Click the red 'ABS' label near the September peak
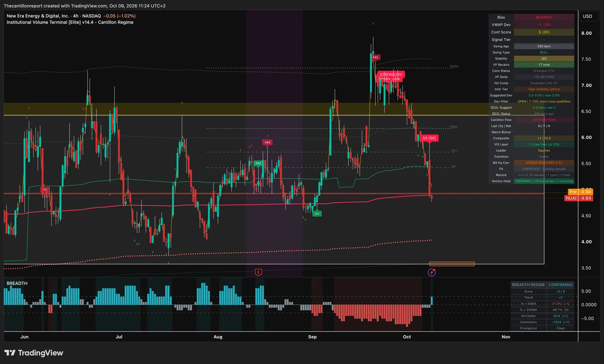This screenshot has width=604, height=364. tap(375, 58)
